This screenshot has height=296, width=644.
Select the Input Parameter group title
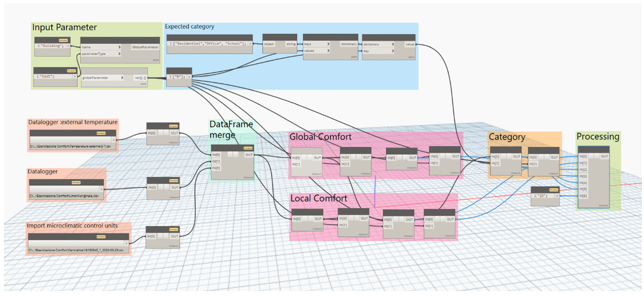[x=64, y=27]
